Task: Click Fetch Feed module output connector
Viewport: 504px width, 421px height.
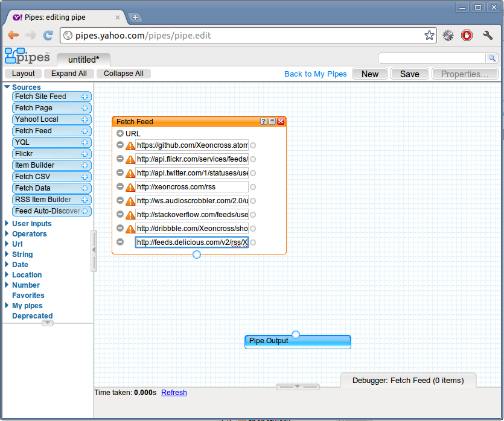Action: click(197, 255)
